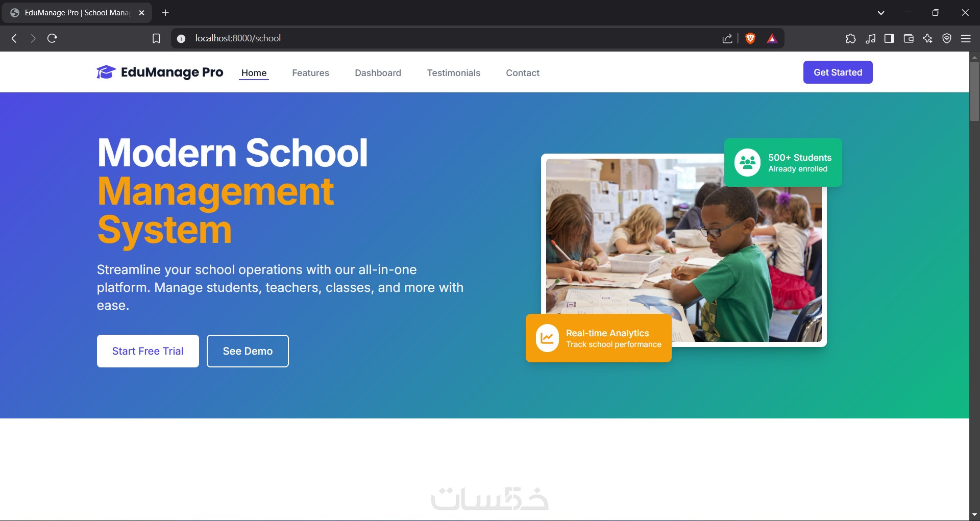
Task: View site information icon beside URL
Action: [x=181, y=38]
